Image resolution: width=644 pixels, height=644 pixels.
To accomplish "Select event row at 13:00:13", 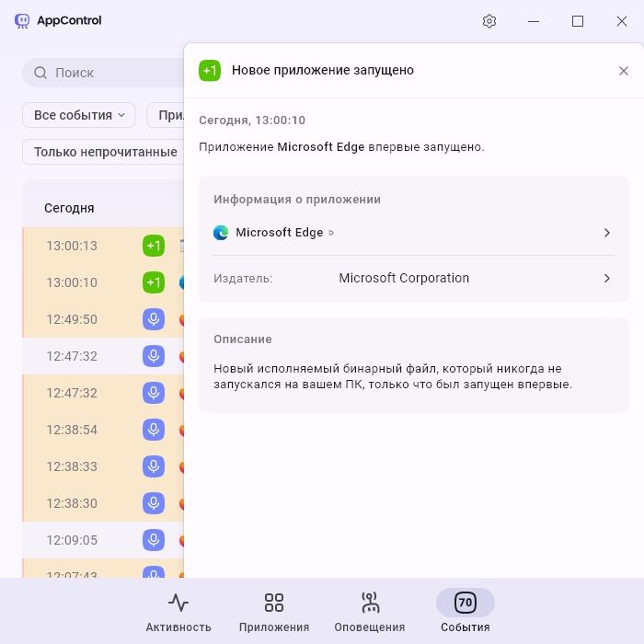I will pos(103,246).
